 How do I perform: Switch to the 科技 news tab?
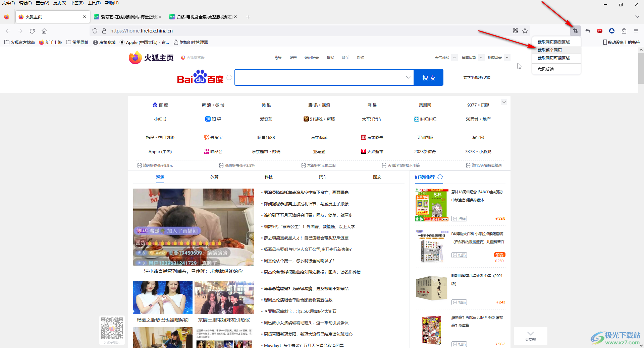point(269,177)
